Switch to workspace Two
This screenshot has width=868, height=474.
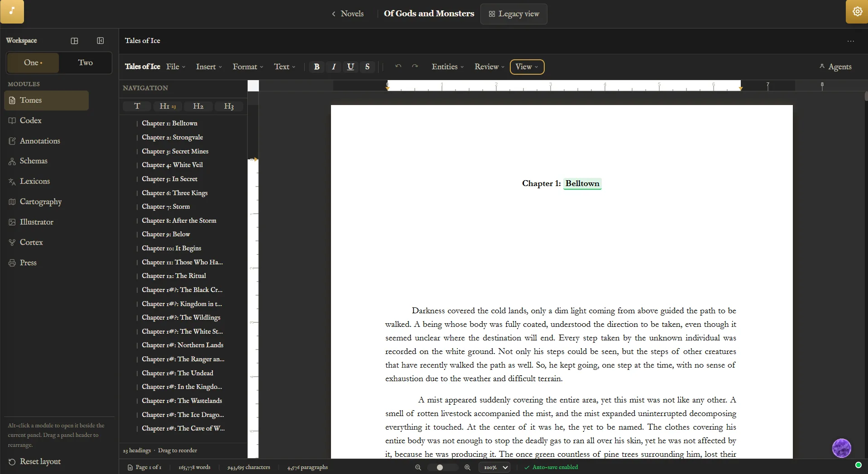tap(85, 62)
